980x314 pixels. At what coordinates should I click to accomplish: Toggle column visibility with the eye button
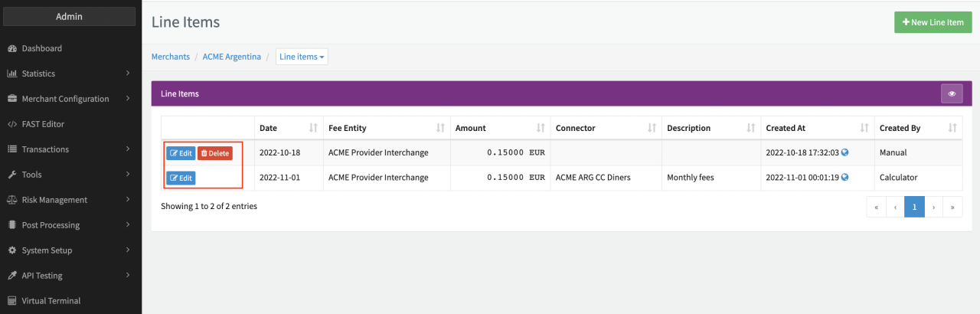pos(952,93)
